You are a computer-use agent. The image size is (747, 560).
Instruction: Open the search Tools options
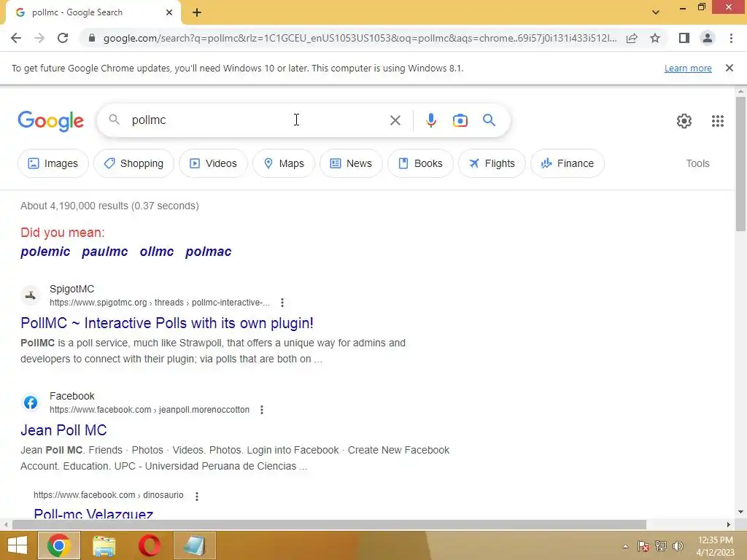(697, 163)
